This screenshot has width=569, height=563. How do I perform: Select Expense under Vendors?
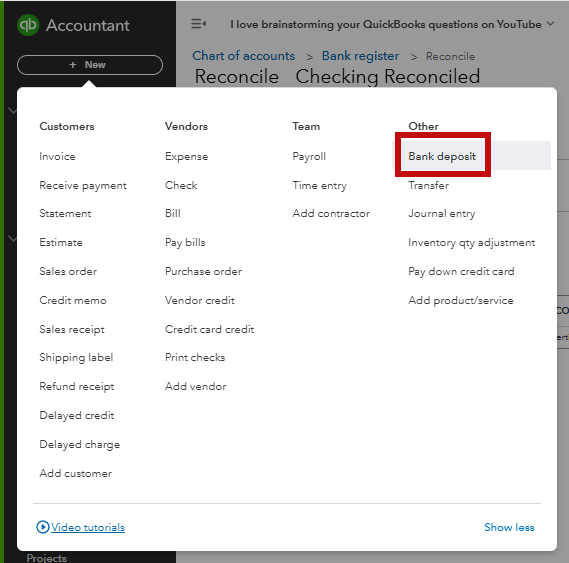[187, 156]
